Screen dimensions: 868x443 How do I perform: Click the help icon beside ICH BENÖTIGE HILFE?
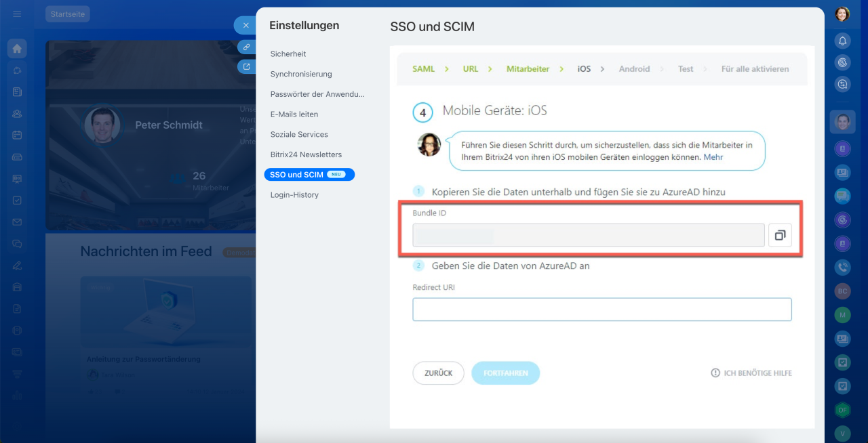(x=715, y=373)
